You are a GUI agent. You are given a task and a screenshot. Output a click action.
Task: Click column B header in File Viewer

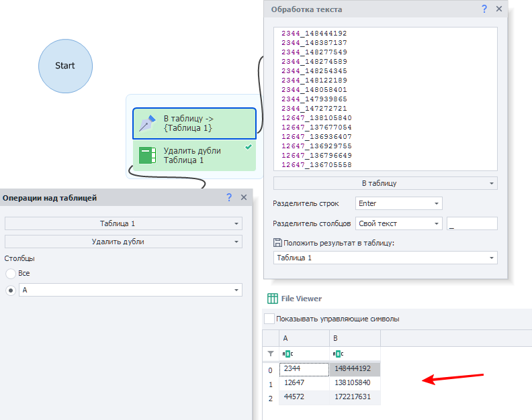[355, 339]
